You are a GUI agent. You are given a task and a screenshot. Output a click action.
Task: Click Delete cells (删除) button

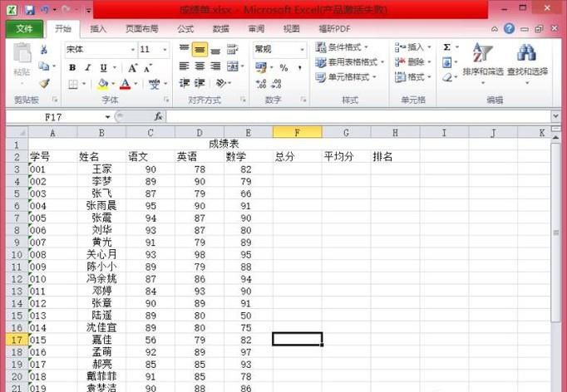pyautogui.click(x=412, y=62)
